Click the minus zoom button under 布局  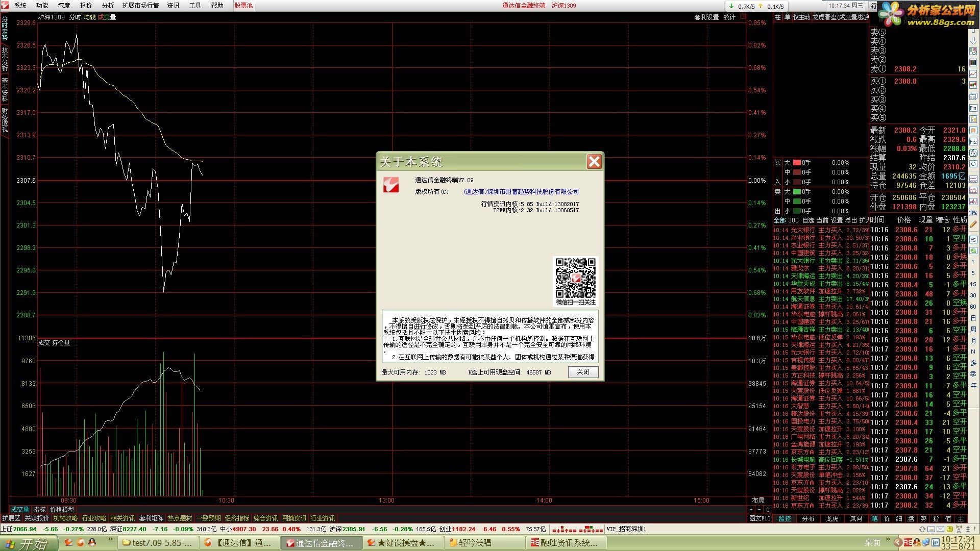tap(759, 510)
